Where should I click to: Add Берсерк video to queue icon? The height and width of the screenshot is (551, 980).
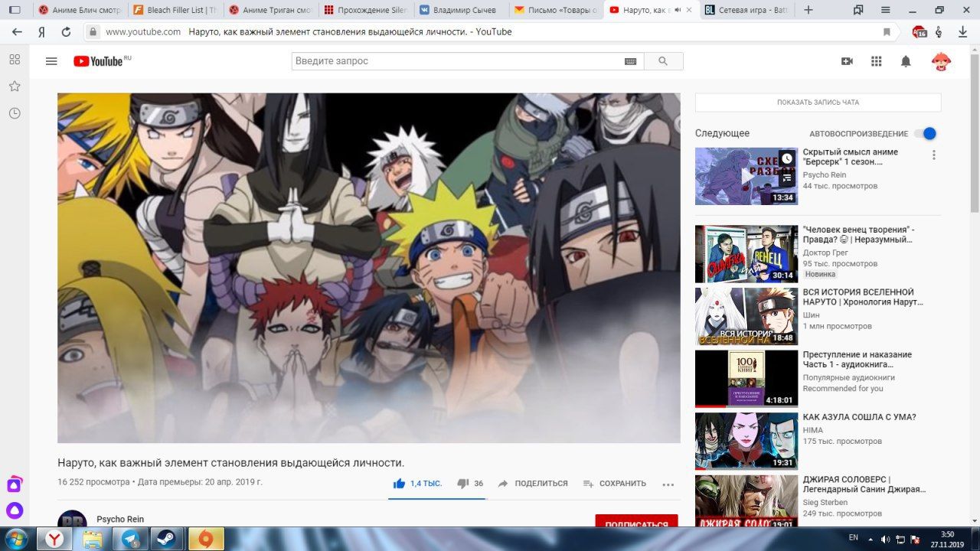click(x=787, y=178)
